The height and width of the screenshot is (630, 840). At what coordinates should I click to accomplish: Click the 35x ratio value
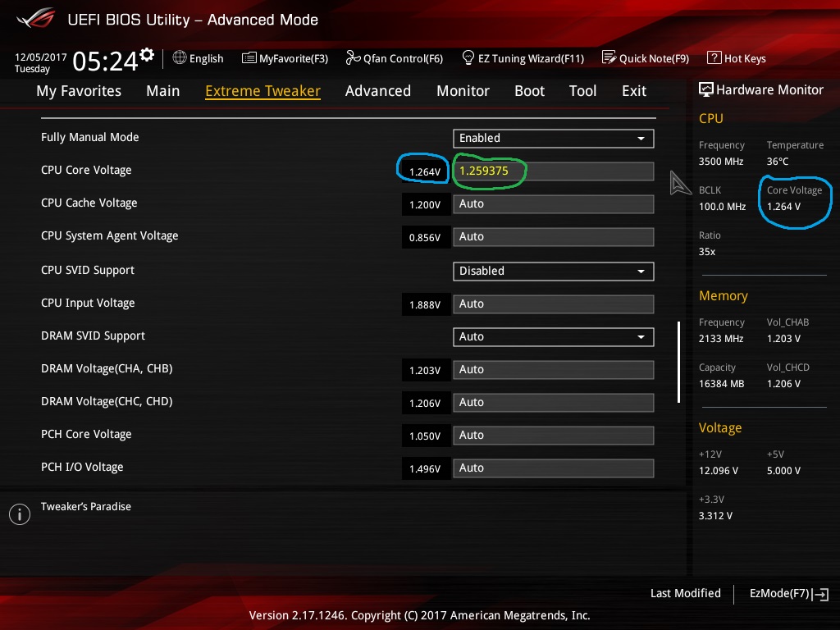click(x=707, y=252)
